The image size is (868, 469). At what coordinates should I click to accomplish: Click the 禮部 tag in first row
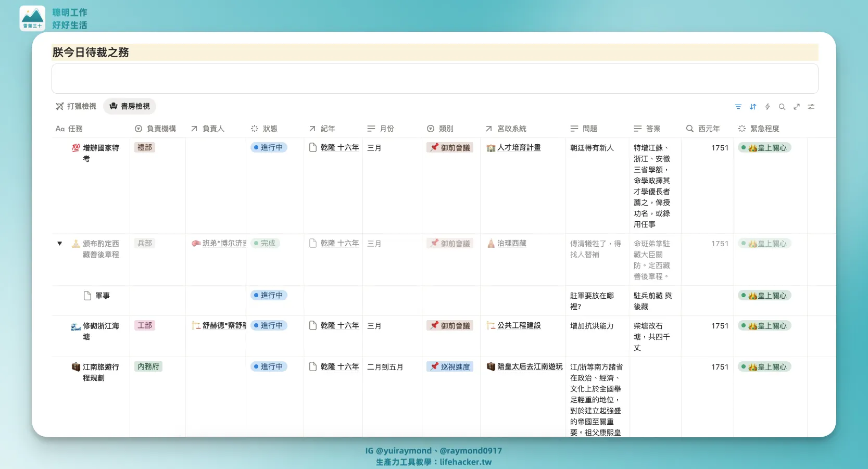click(x=145, y=148)
